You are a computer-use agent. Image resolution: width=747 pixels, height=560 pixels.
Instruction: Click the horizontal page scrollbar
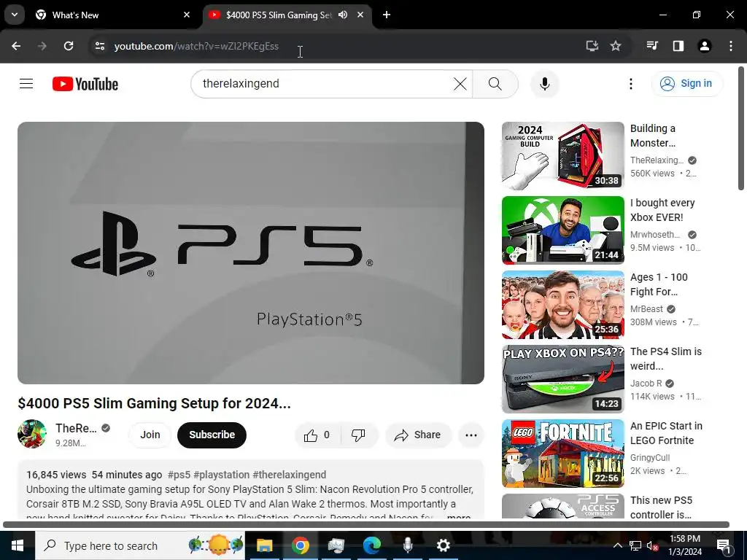coord(366,525)
